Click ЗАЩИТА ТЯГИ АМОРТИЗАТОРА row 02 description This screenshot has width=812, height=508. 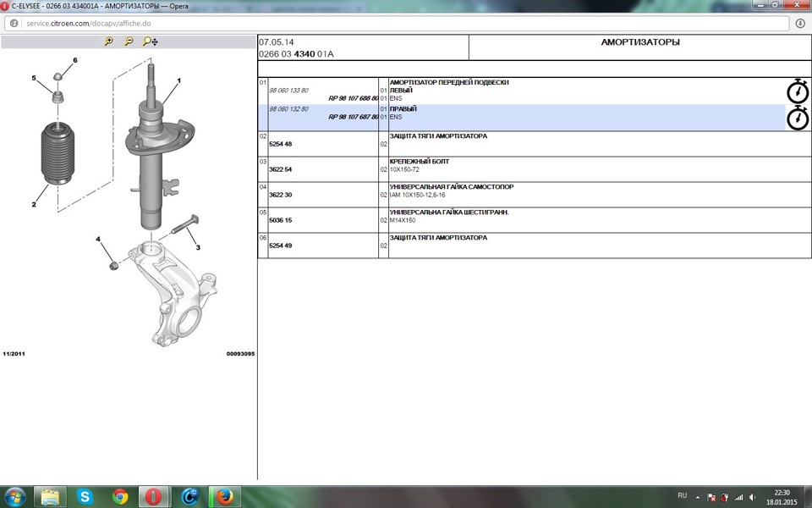(x=438, y=135)
